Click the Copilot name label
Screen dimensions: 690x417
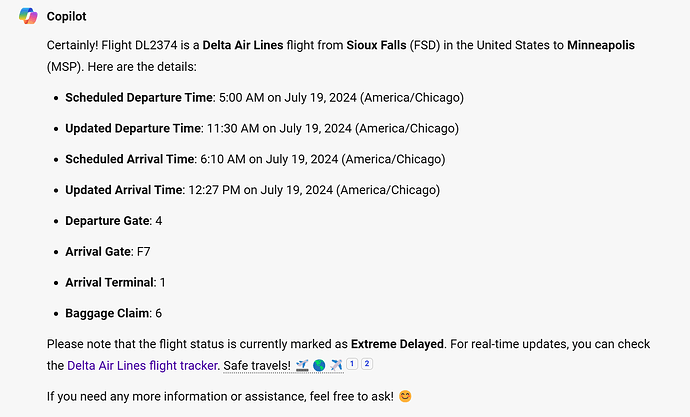[66, 16]
